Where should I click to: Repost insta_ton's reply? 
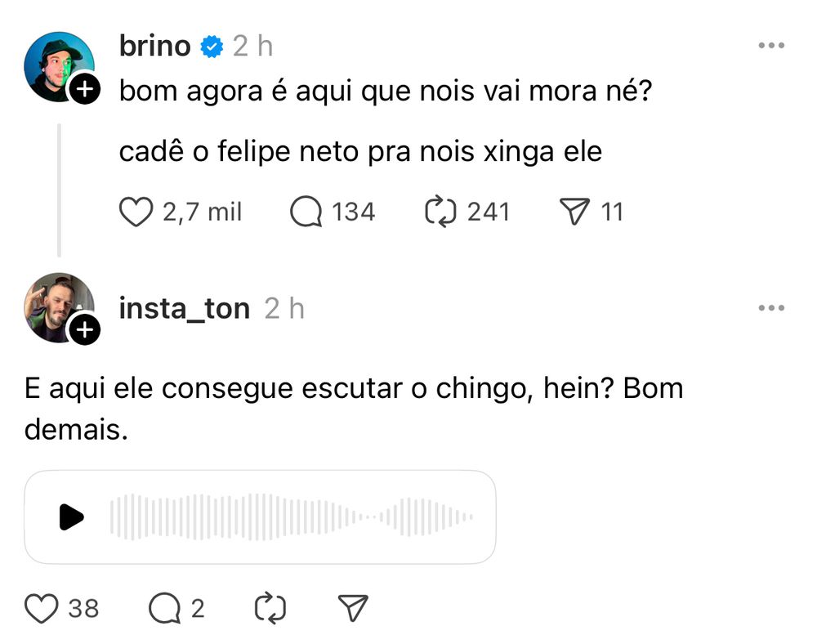click(x=270, y=608)
